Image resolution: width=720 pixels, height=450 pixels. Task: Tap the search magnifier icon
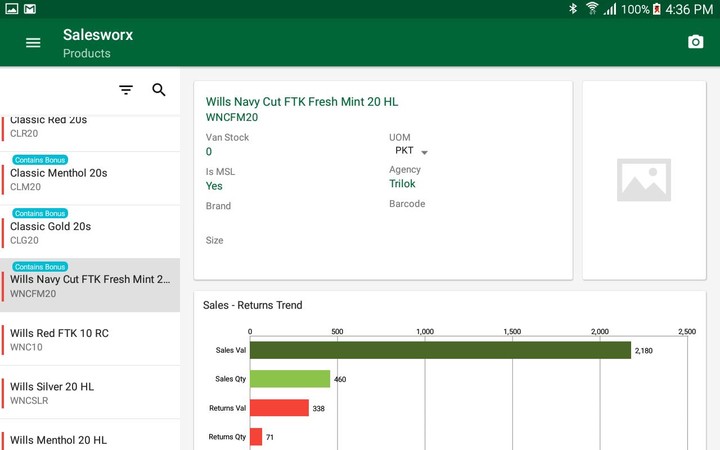[x=159, y=90]
